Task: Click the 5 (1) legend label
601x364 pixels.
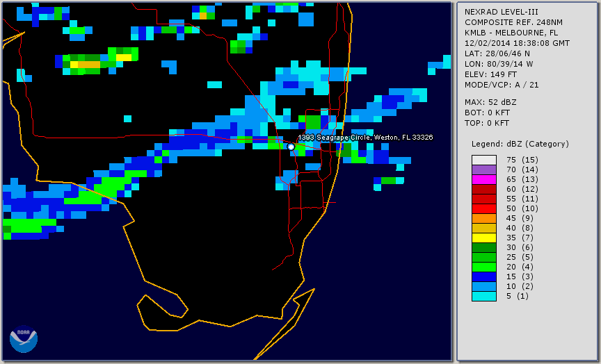Action: click(517, 296)
